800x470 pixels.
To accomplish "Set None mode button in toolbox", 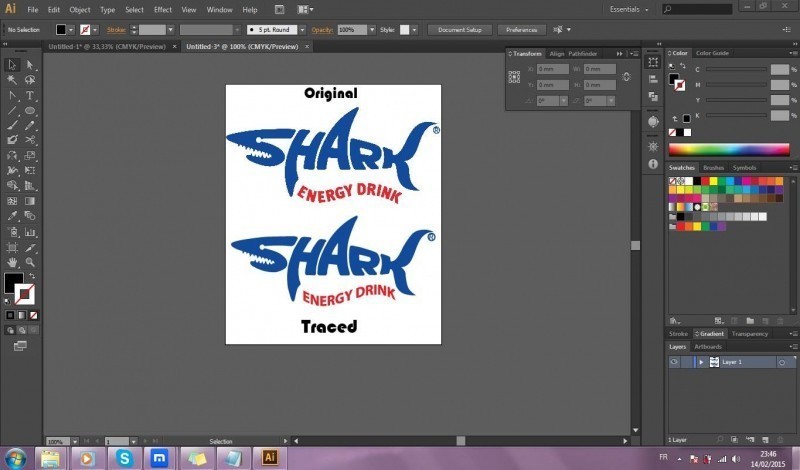I will 33,315.
